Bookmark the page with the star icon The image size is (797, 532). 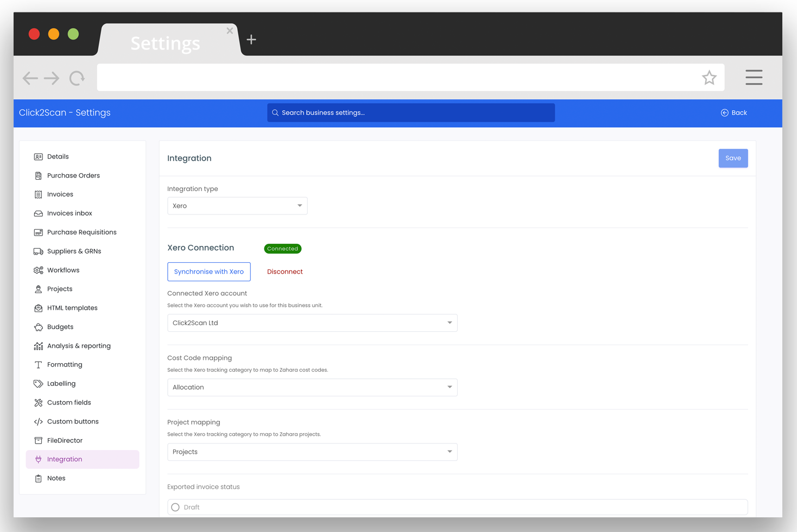tap(709, 78)
